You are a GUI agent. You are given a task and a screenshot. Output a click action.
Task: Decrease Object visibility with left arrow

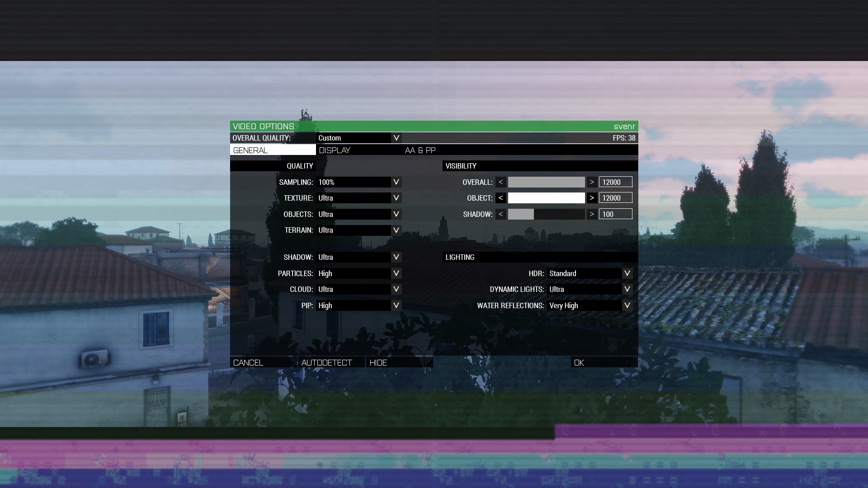click(x=500, y=198)
